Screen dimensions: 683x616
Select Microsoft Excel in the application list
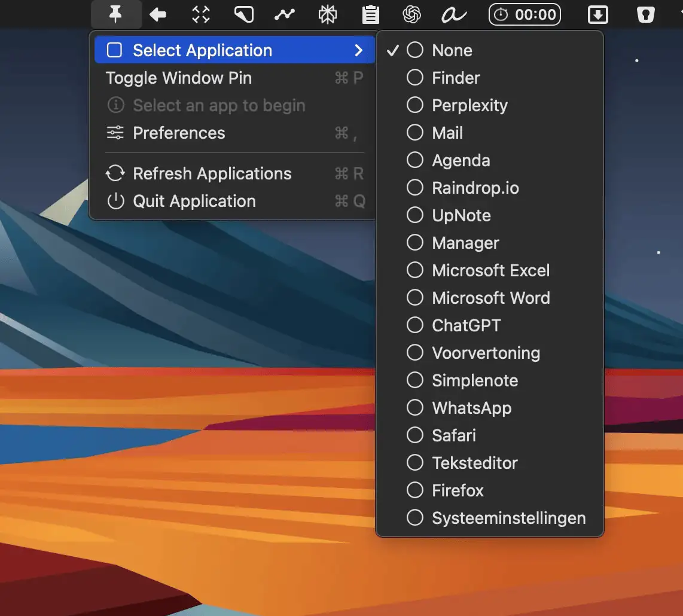coord(490,270)
